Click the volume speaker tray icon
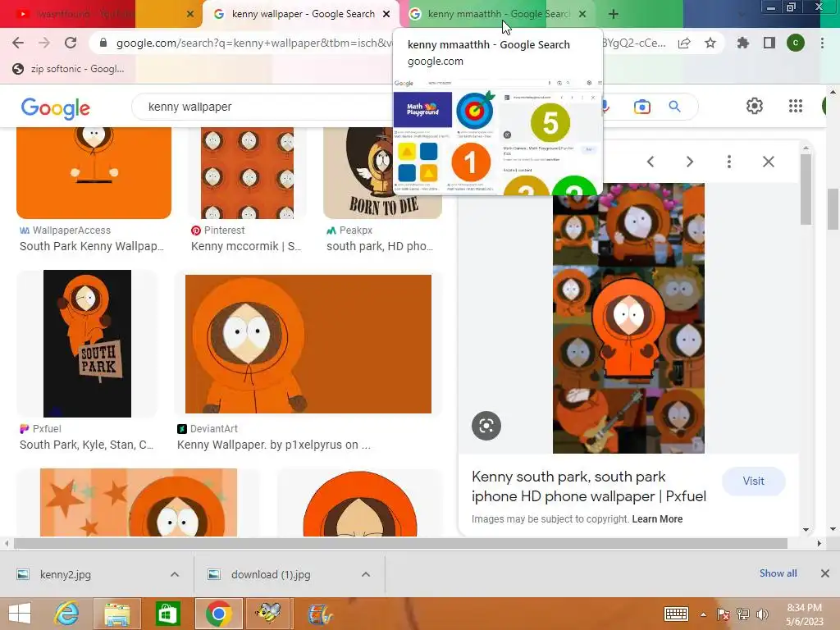 click(x=762, y=614)
